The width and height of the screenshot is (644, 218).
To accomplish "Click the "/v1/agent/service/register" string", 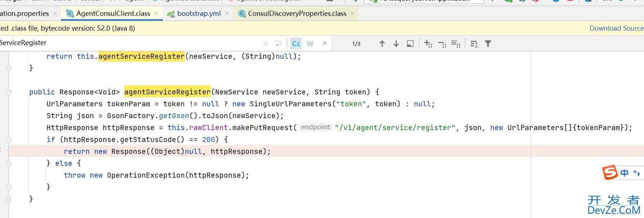I will tap(395, 128).
